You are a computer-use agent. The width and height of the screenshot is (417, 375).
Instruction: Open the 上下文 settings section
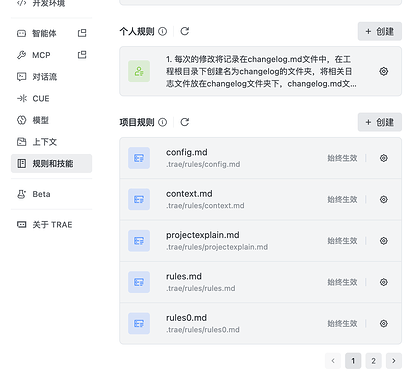51,142
